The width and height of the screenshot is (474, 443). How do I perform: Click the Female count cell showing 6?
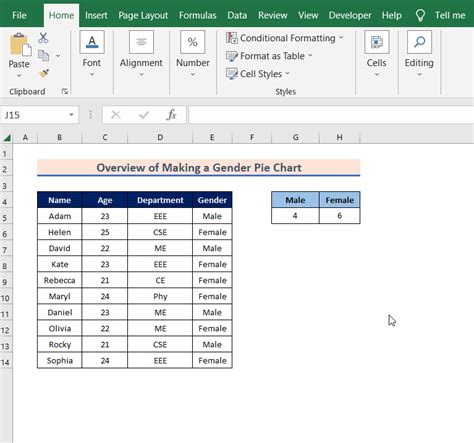point(339,216)
